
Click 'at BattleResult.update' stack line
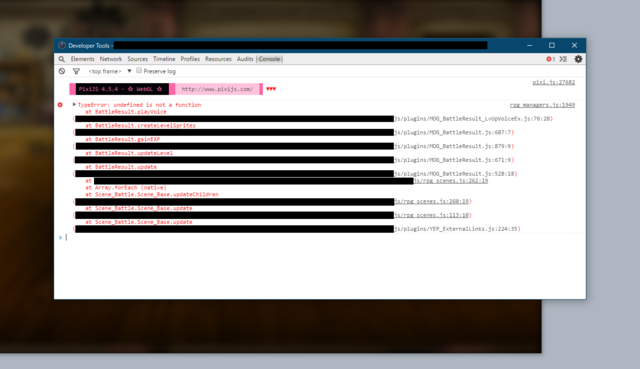pos(121,167)
